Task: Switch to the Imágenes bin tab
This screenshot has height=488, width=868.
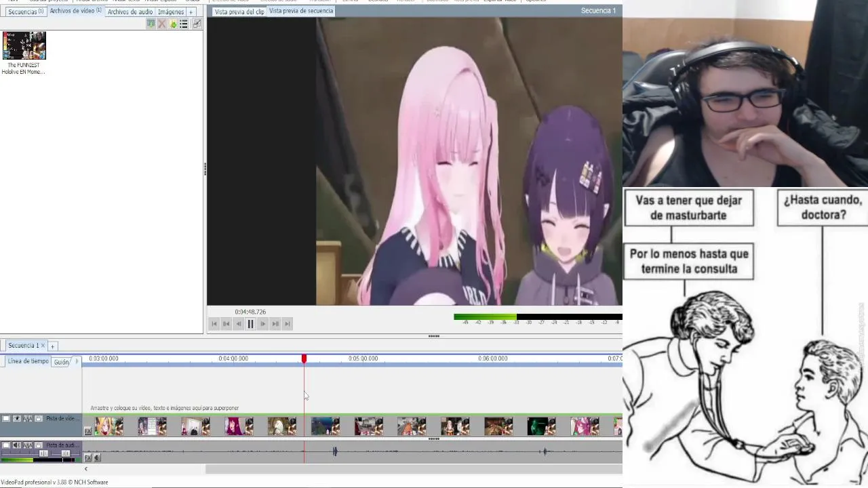Action: pos(171,12)
